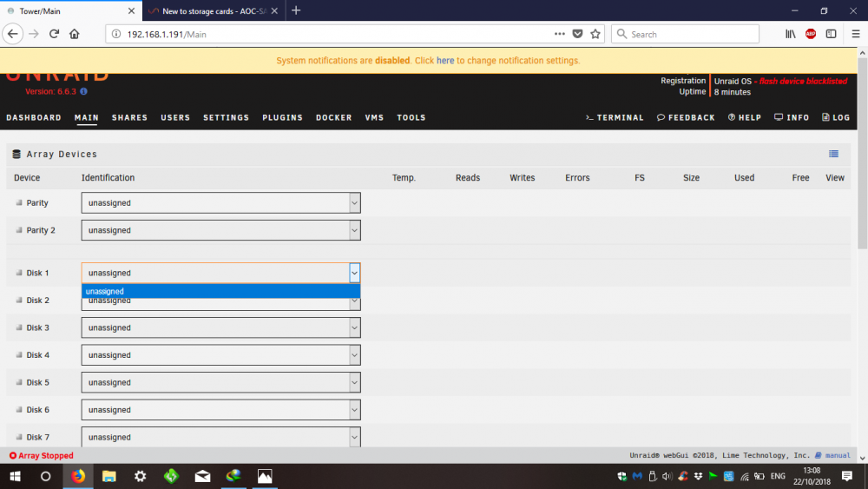Click the Identification column header
Image resolution: width=868 pixels, height=489 pixels.
tap(108, 178)
